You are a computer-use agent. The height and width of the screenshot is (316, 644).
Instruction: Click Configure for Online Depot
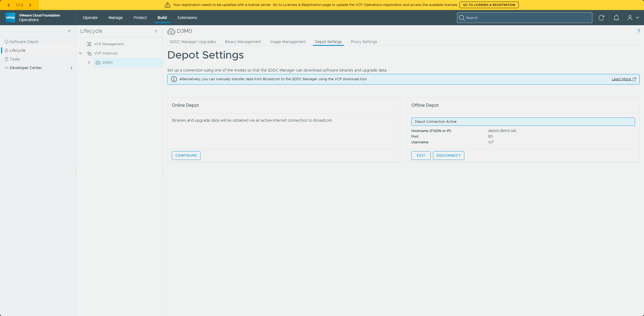(x=186, y=156)
